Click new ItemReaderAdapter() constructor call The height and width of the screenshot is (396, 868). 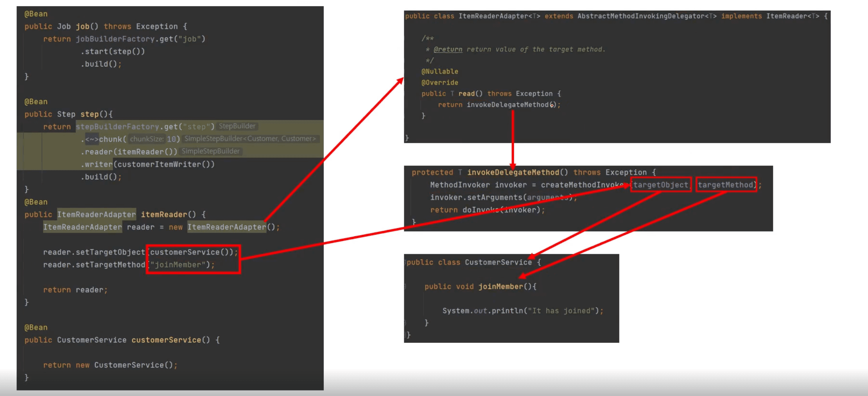(226, 227)
